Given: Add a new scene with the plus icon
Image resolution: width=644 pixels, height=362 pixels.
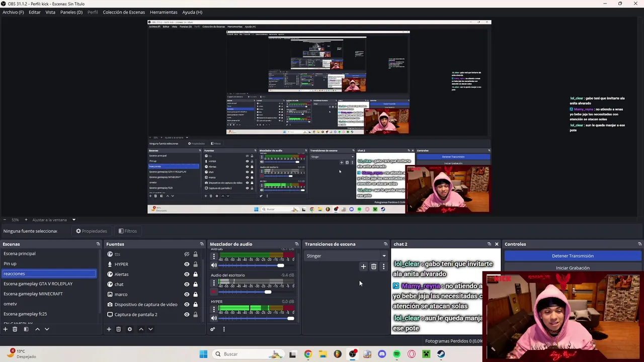Looking at the screenshot, I should tap(5, 329).
